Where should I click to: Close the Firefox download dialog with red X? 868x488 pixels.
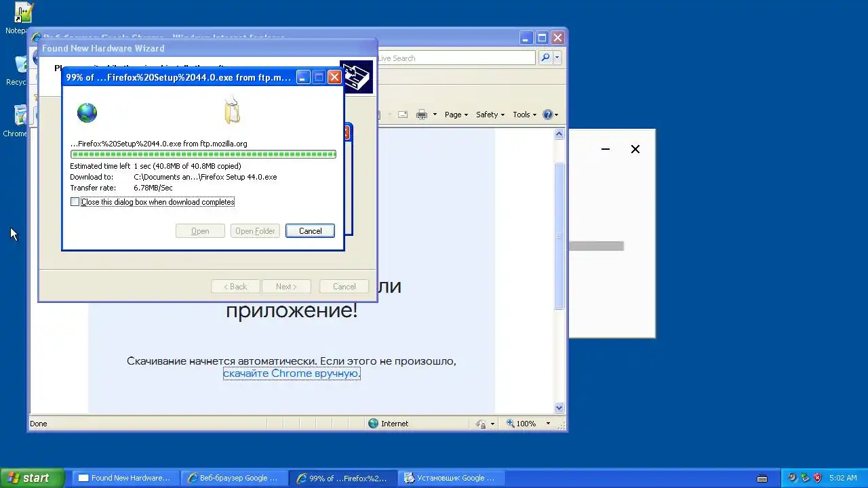coord(334,77)
